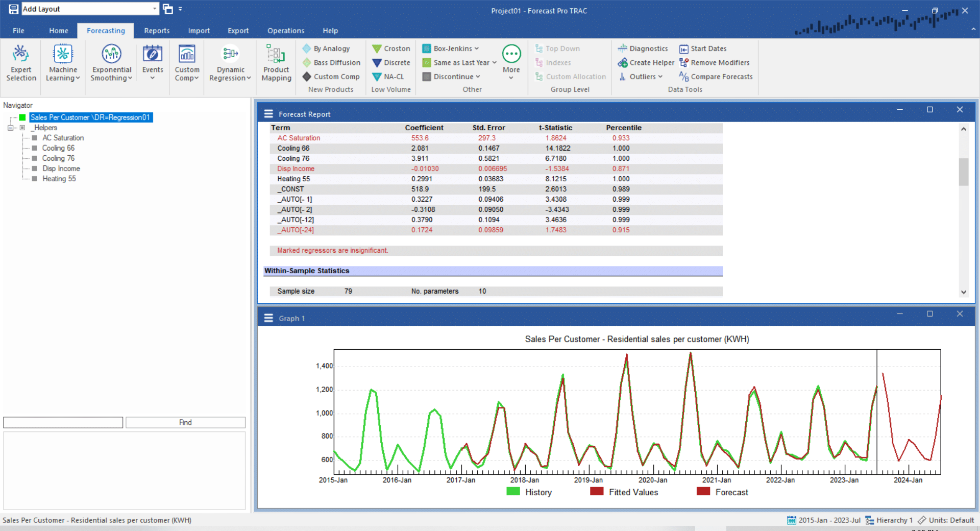Image resolution: width=980 pixels, height=531 pixels.
Task: Toggle the AC Saturation helper square
Action: 34,138
